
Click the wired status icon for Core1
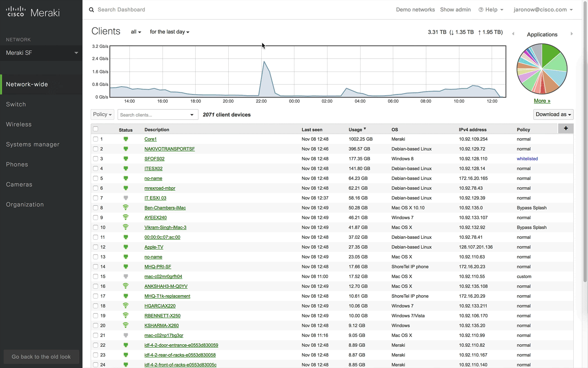coord(126,139)
